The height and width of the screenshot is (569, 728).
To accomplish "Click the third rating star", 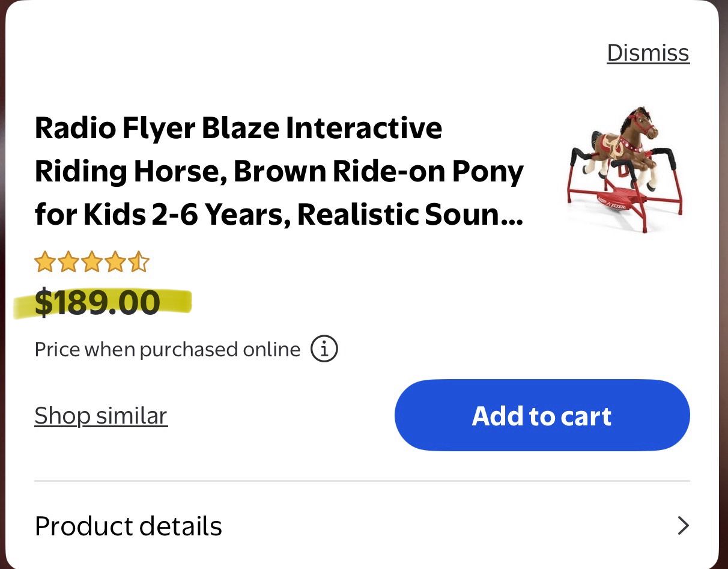I will [91, 263].
